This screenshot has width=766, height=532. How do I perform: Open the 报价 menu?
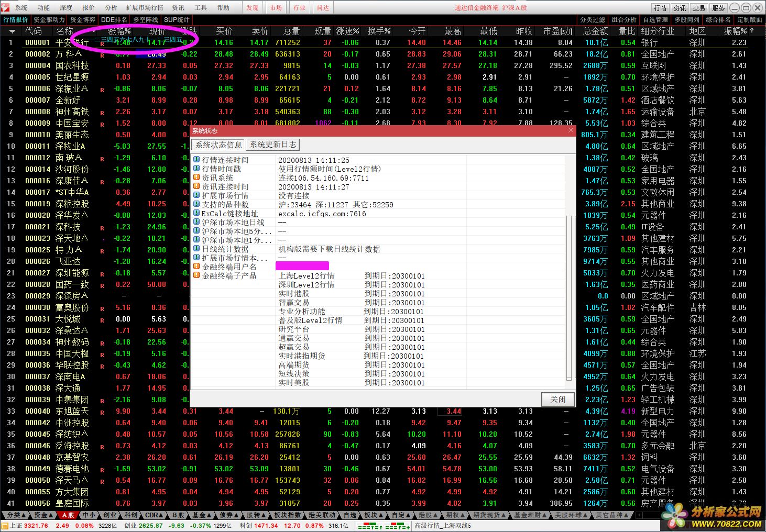click(x=89, y=8)
